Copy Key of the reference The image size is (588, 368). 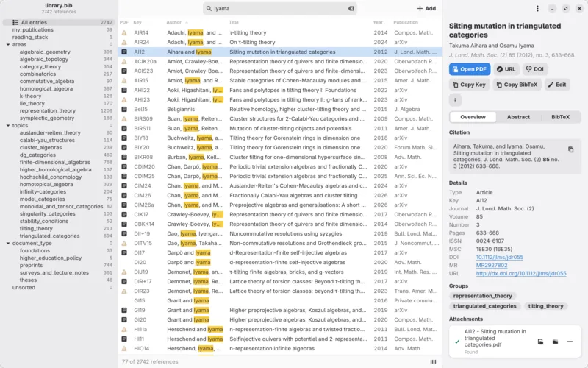click(x=469, y=85)
